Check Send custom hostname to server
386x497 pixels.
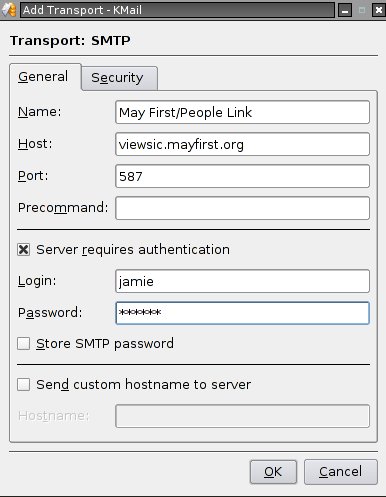(23, 384)
